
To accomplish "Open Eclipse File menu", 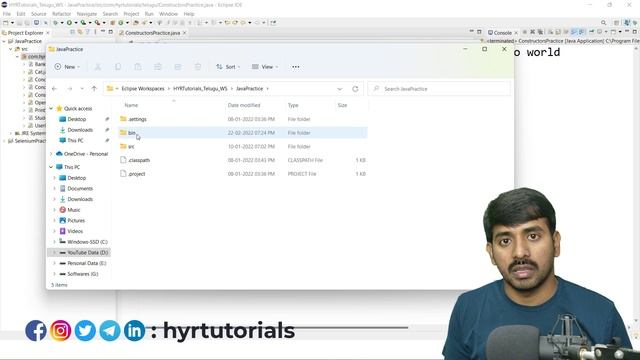I will 7,14.
